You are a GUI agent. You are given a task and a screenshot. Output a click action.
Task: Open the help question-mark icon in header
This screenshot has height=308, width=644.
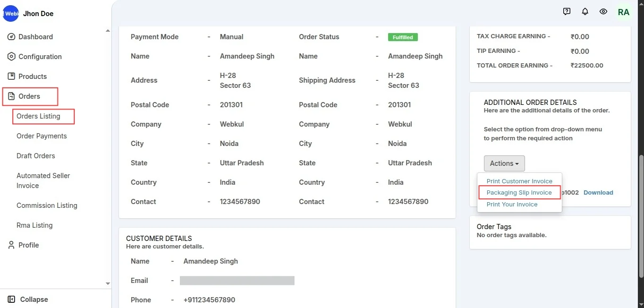click(567, 12)
